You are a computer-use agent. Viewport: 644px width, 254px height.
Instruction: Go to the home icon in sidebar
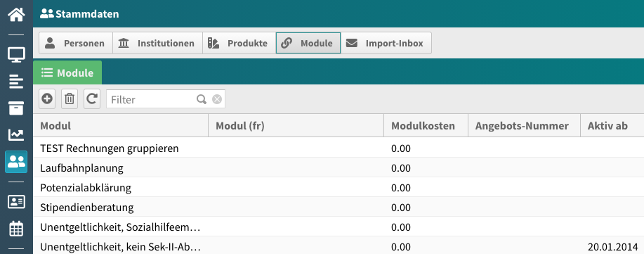16,15
